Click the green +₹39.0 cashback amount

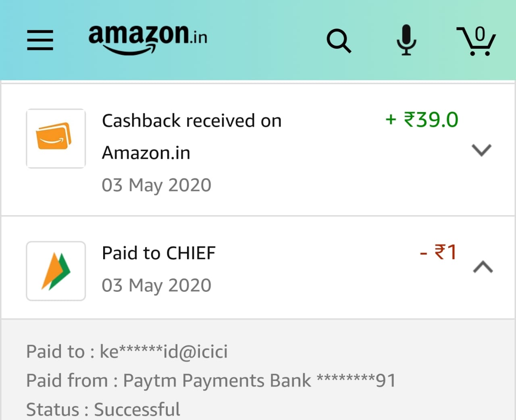[x=422, y=120]
